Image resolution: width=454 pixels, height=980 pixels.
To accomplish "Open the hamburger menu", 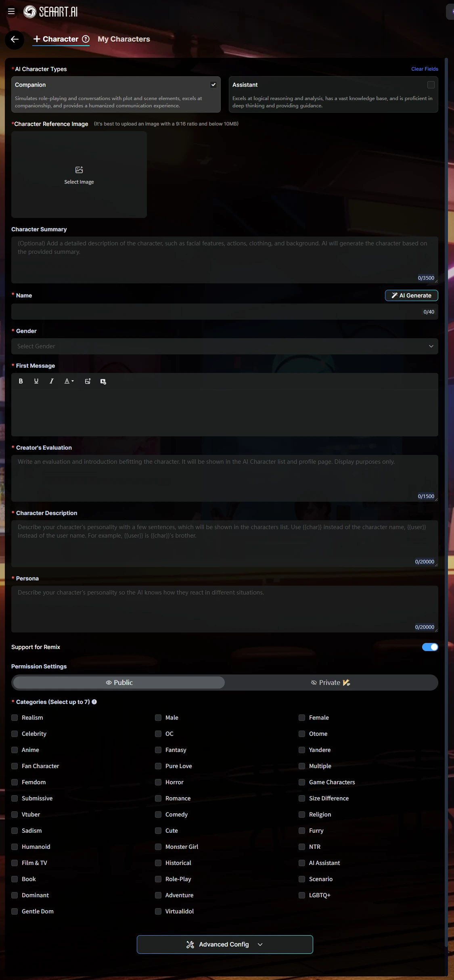I will pos(11,12).
